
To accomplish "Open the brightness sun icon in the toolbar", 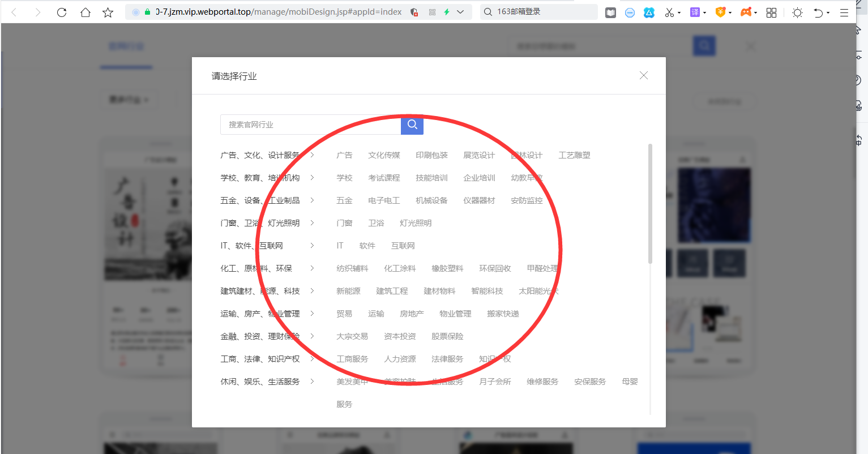I will point(797,12).
